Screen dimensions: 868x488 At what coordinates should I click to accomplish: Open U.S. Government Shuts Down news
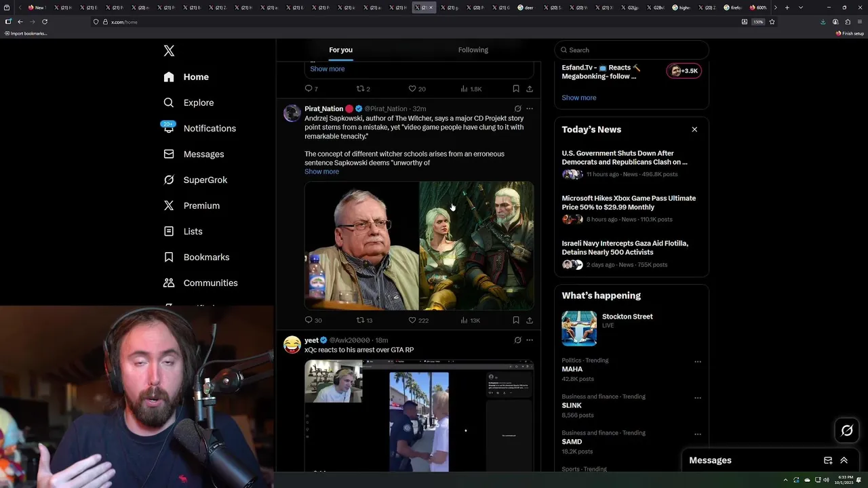(x=631, y=163)
